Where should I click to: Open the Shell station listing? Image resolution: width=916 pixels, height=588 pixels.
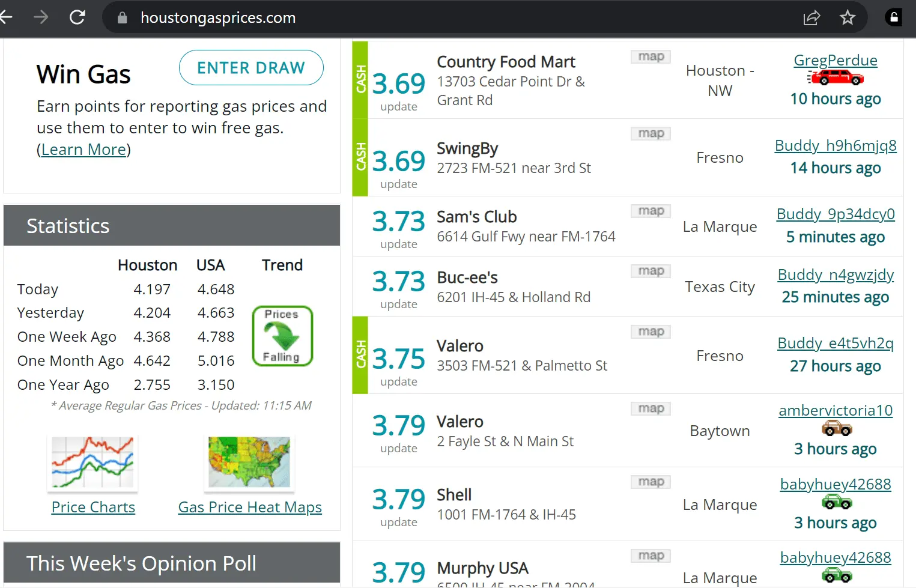pyautogui.click(x=454, y=495)
